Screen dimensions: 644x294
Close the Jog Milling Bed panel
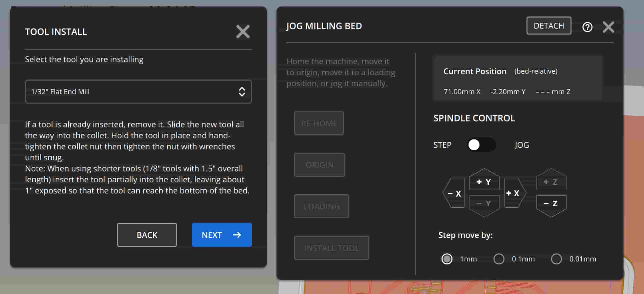(x=608, y=27)
